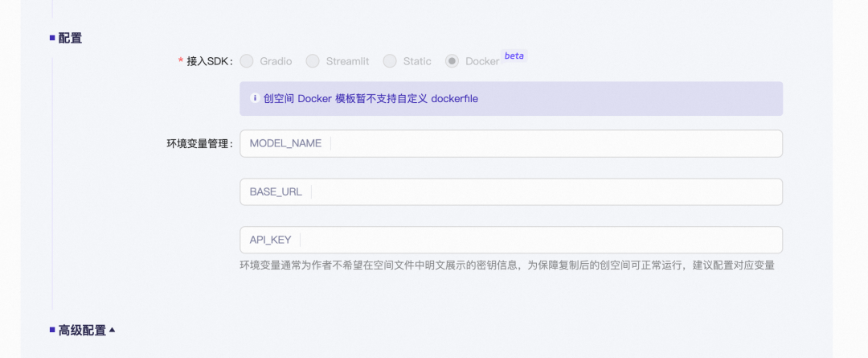Screen dimensions: 868x358
Task: Click the MODEL_NAME key label
Action: 285,144
